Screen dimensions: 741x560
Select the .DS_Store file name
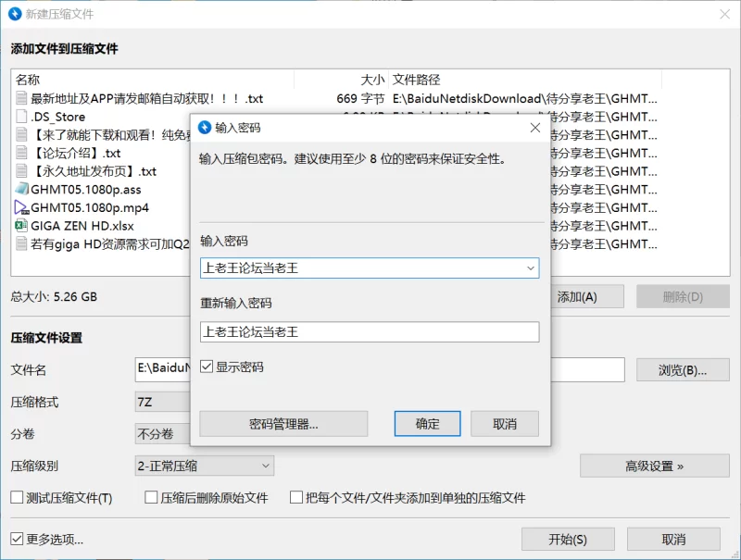click(58, 117)
